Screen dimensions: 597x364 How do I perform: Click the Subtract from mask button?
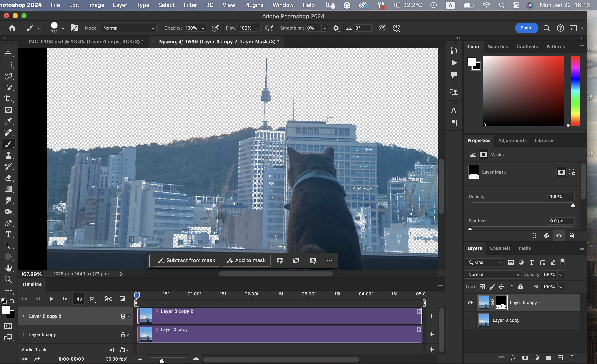click(x=186, y=260)
